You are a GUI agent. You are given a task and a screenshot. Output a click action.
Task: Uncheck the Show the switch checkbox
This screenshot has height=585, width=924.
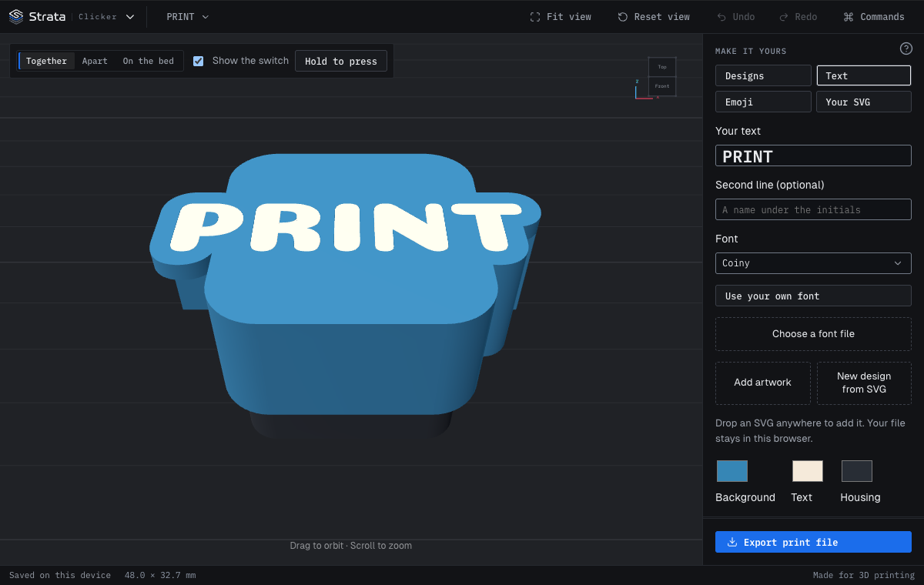(x=199, y=61)
